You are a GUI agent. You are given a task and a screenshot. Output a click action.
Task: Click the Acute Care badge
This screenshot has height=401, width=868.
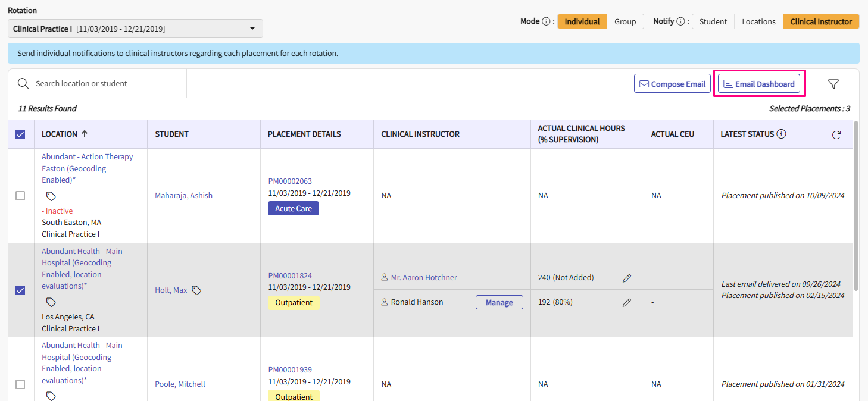click(x=294, y=208)
